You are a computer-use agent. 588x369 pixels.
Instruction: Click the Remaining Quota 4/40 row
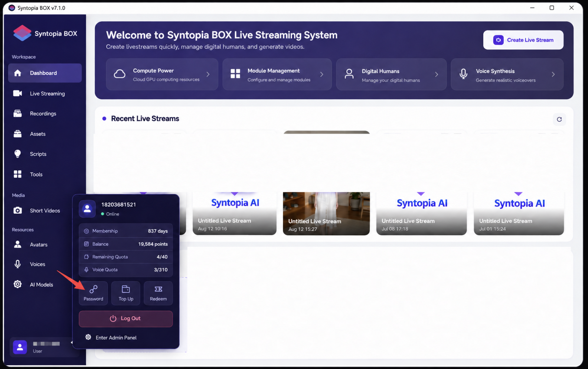click(x=126, y=257)
